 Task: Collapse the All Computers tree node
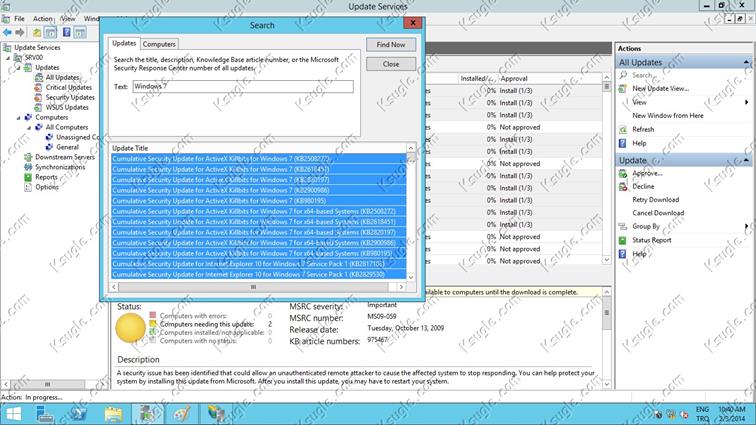pos(29,128)
